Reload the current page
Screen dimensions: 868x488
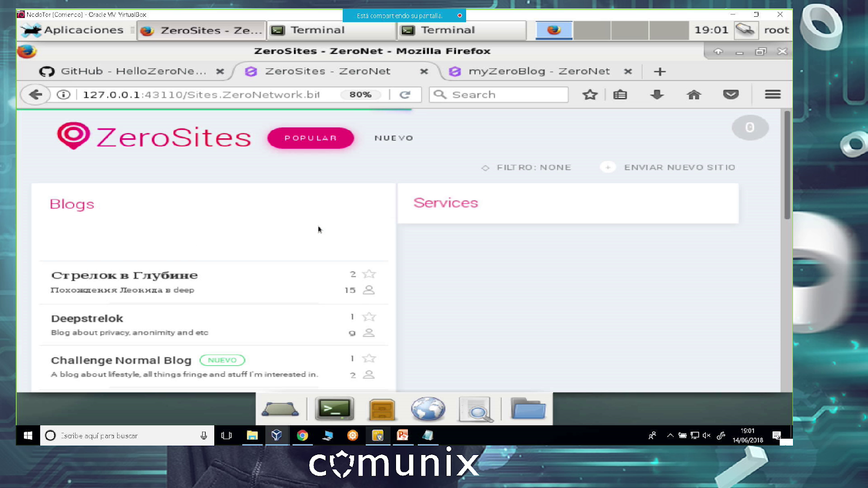[x=405, y=95]
